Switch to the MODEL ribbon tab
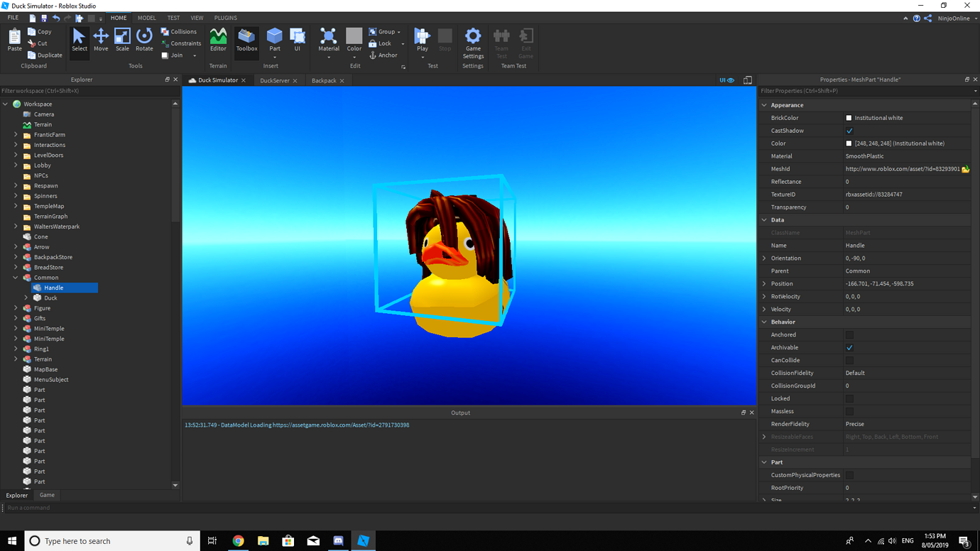Image resolution: width=980 pixels, height=551 pixels. pos(146,18)
